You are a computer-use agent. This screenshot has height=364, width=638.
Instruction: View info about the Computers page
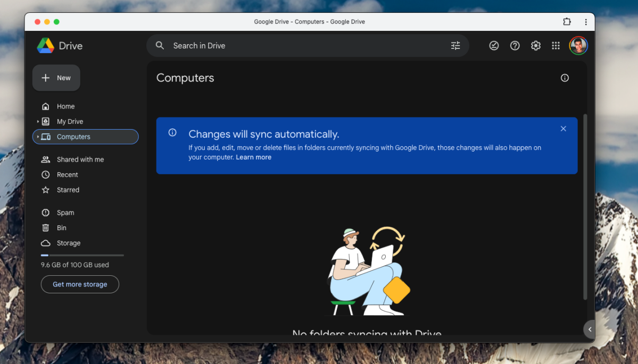565,78
